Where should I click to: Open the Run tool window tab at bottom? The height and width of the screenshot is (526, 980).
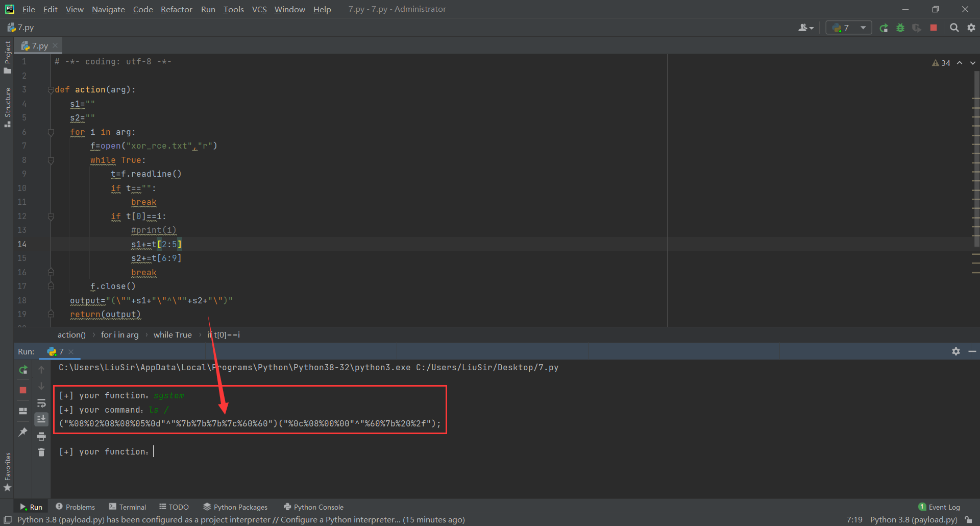[x=31, y=507]
